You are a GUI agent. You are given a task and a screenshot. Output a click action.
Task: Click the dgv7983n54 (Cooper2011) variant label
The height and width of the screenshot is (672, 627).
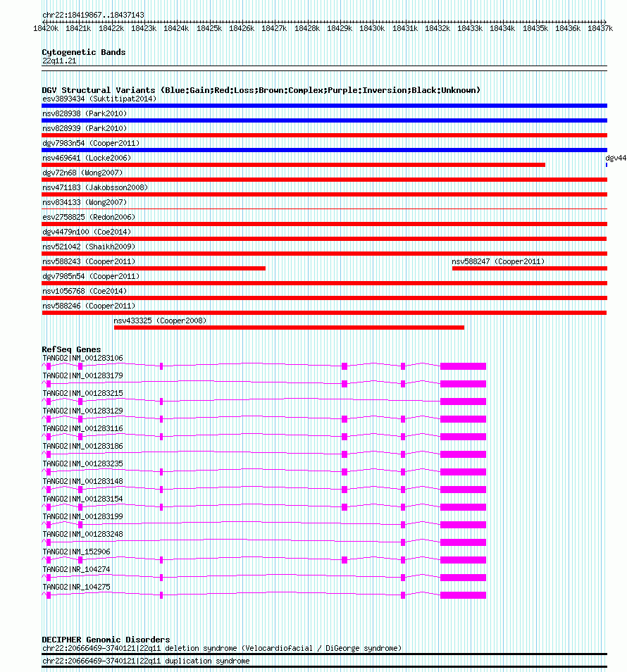click(x=91, y=143)
